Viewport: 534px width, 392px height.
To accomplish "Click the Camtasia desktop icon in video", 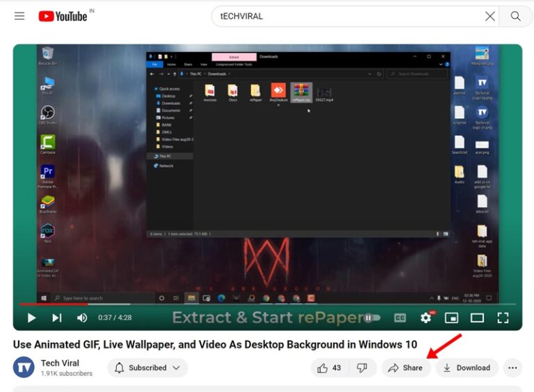I will point(48,145).
